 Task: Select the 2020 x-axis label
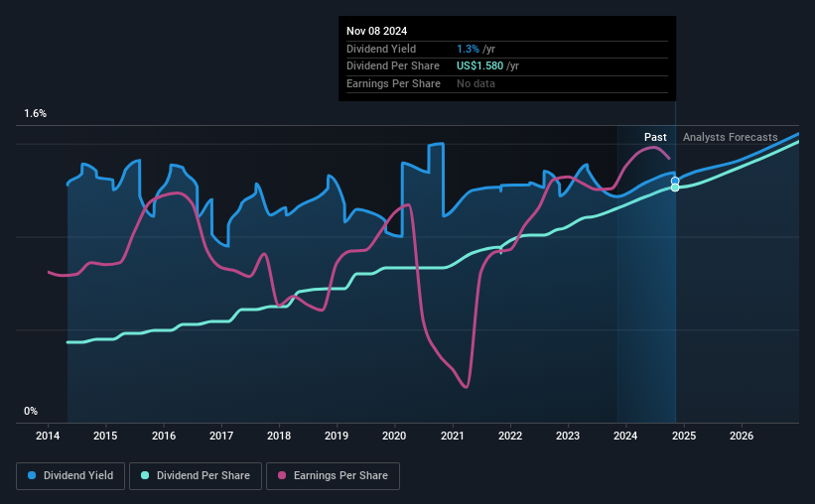(x=394, y=436)
